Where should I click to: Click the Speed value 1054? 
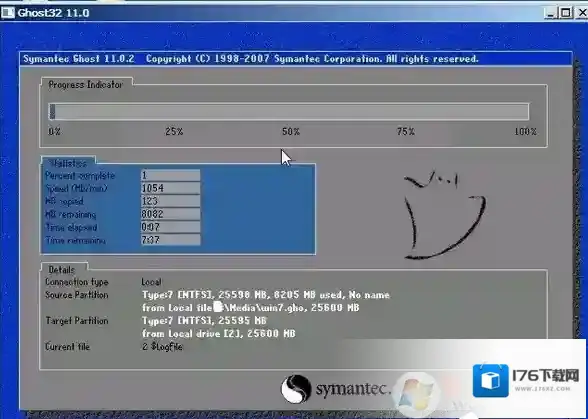click(170, 188)
